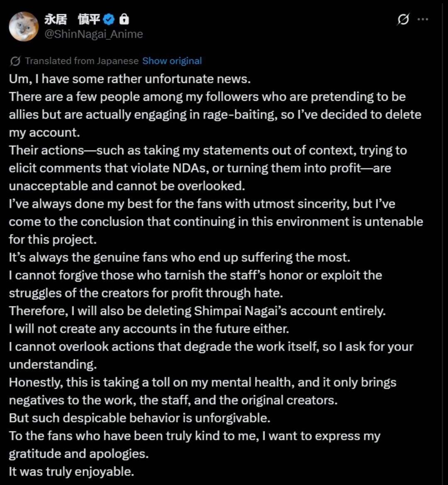The image size is (448, 485).
Task: Click the mental health sentence in the post
Action: click(202, 382)
